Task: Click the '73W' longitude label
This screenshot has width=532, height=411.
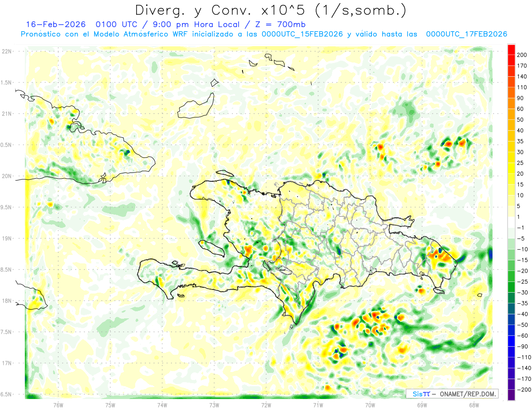Action: pos(214,405)
